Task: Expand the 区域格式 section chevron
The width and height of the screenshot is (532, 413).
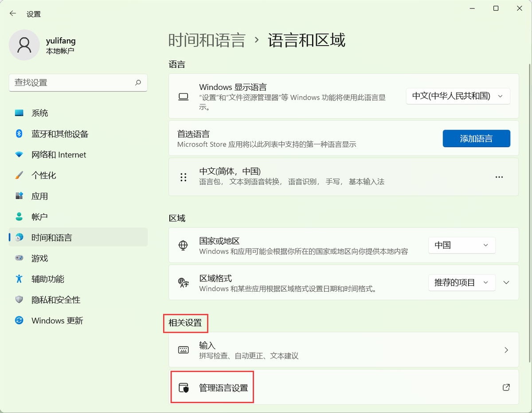Action: point(506,283)
